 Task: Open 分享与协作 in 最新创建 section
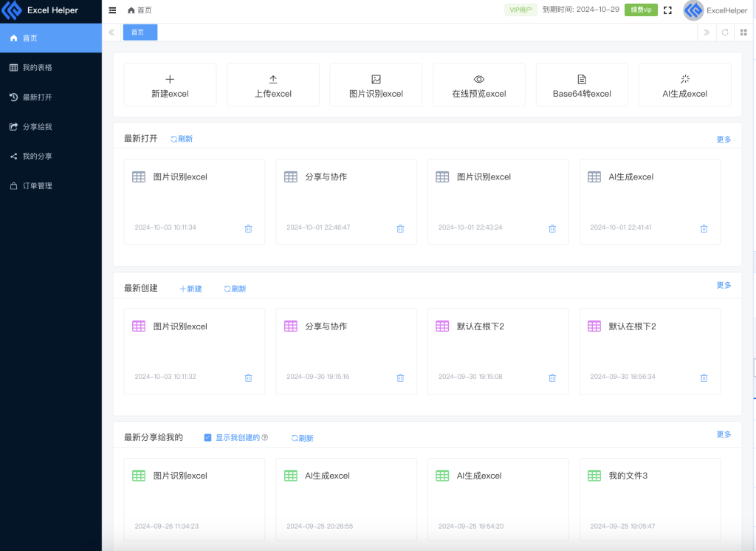(x=346, y=352)
